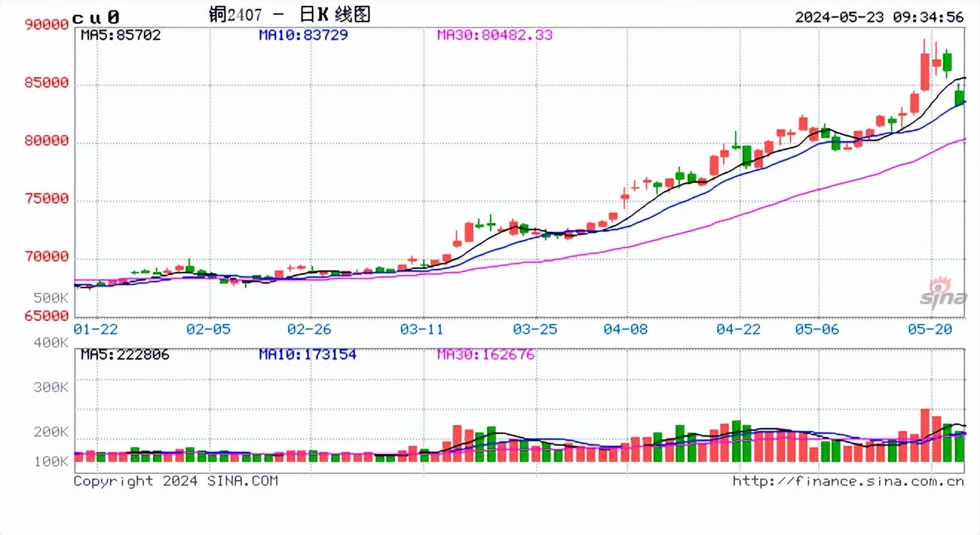
Task: Select the tallest red volume bar near 05-20
Action: coord(924,435)
